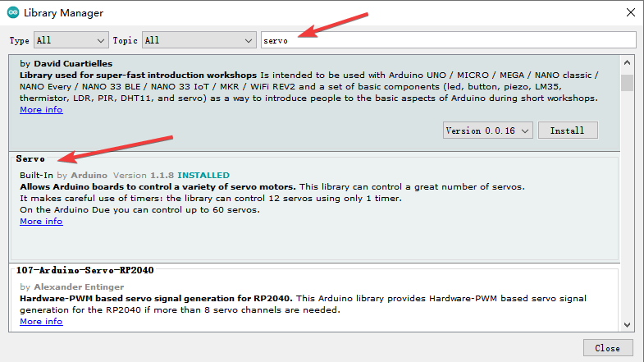Screen dimensions: 644x362
Task: Click author name 'David Cuartielles'
Action: (x=73, y=64)
